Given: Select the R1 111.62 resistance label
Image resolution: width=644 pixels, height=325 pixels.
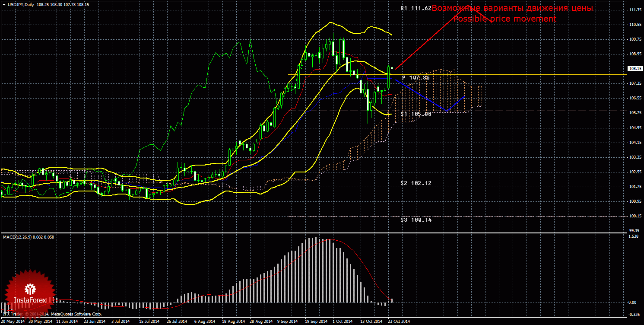Looking at the screenshot, I should click(x=416, y=8).
